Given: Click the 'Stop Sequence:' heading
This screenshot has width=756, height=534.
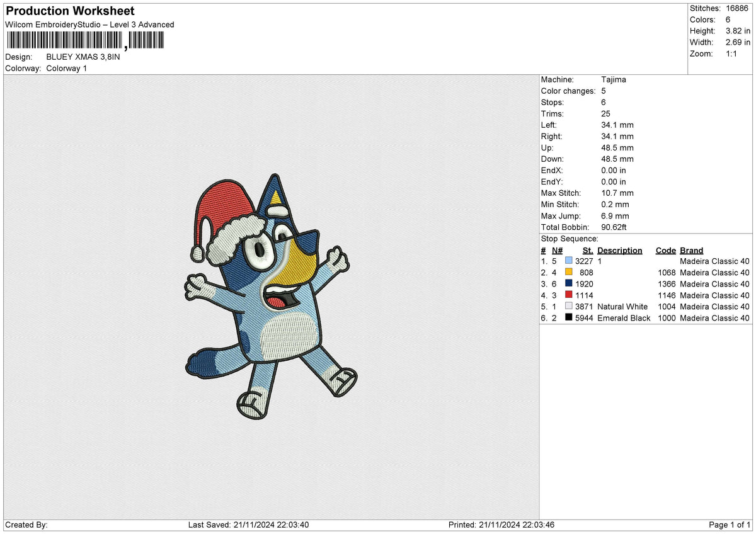Looking at the screenshot, I should 570,239.
